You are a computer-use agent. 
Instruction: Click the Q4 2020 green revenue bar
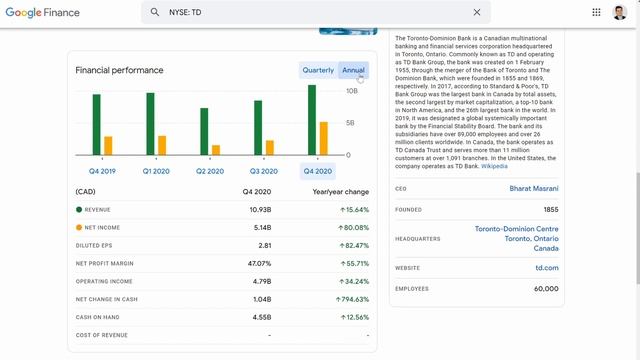pos(312,120)
